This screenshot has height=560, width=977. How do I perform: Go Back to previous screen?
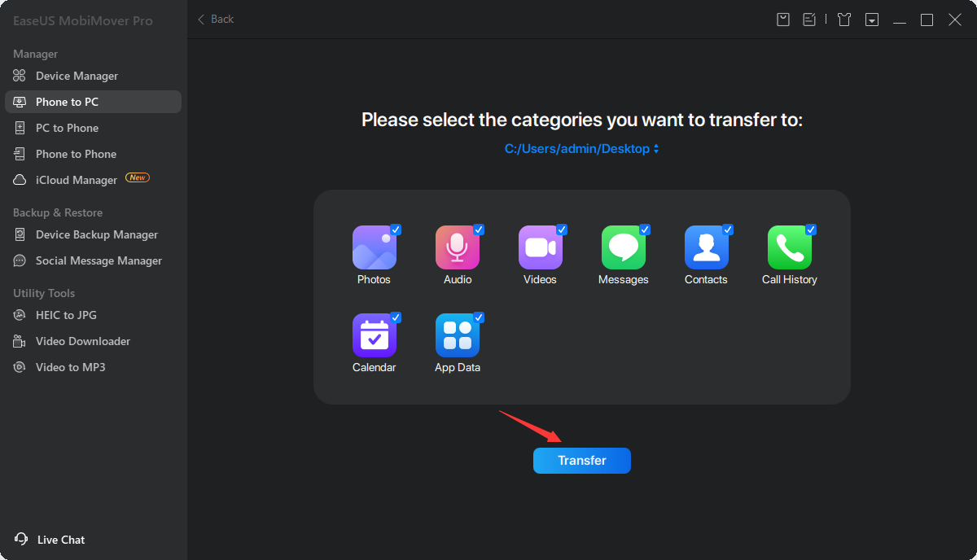[216, 19]
